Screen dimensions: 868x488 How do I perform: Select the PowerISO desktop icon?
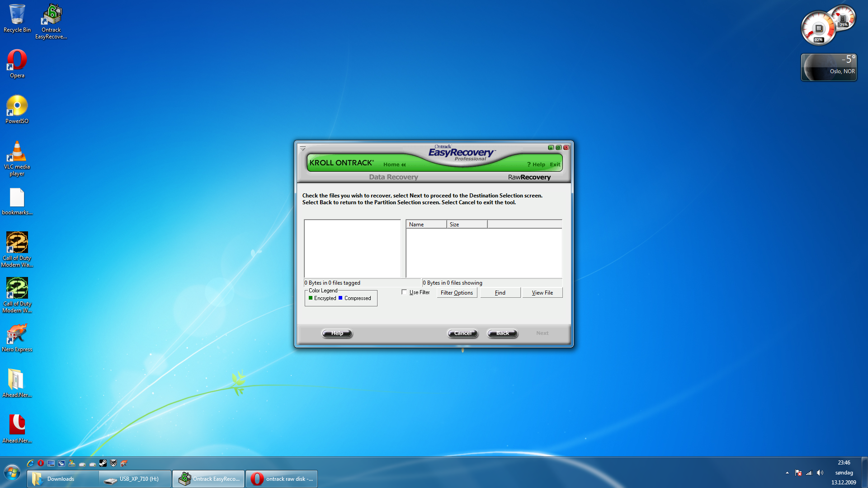click(x=17, y=109)
